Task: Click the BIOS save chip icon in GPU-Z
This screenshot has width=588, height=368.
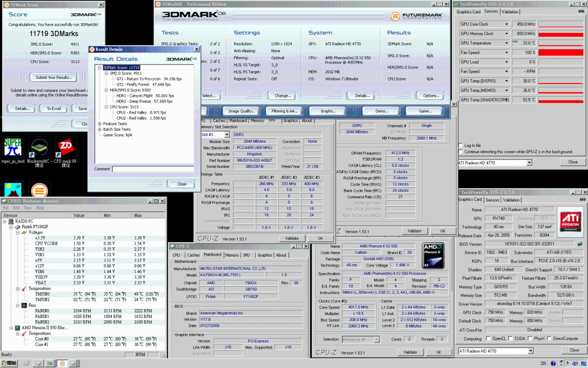Action: [580, 244]
